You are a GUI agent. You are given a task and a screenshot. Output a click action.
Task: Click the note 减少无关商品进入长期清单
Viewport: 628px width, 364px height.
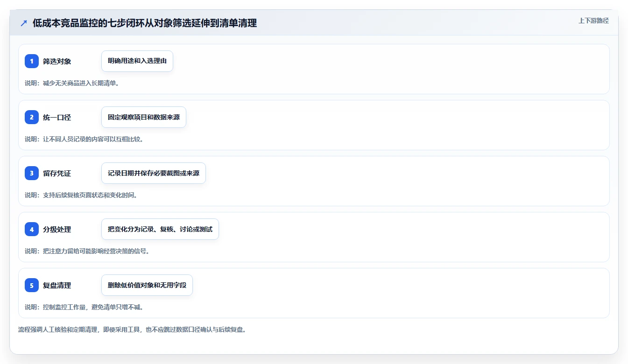[x=72, y=83]
